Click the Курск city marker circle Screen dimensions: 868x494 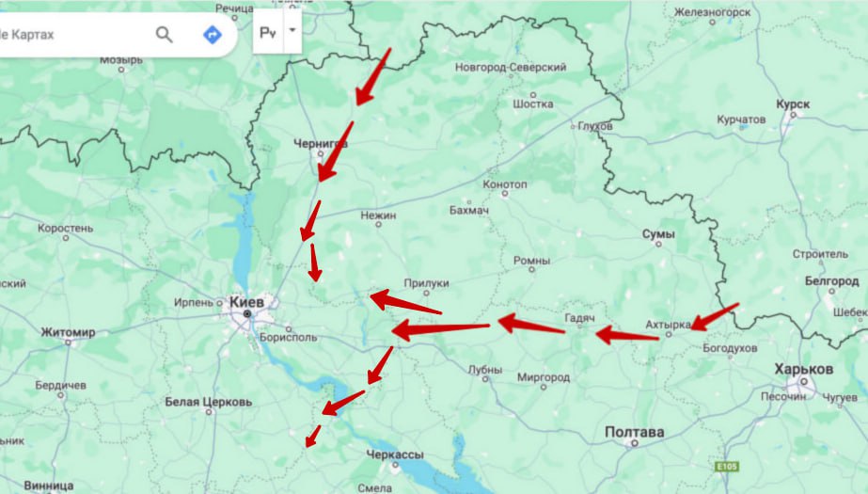pos(793,115)
